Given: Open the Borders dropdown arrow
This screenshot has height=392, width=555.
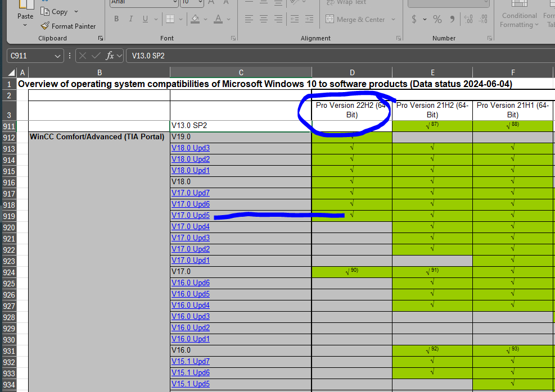Looking at the screenshot, I should click(181, 20).
